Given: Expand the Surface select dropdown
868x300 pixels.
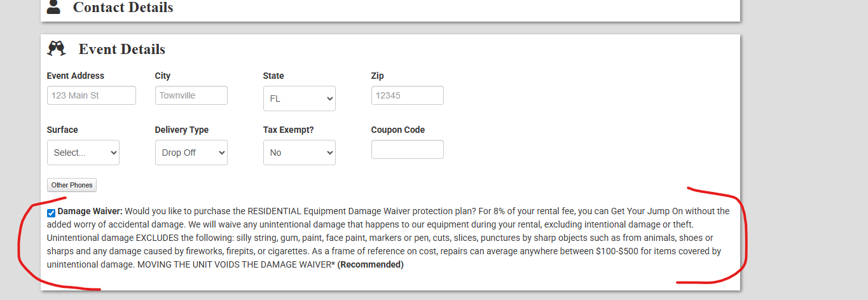Looking at the screenshot, I should point(83,153).
